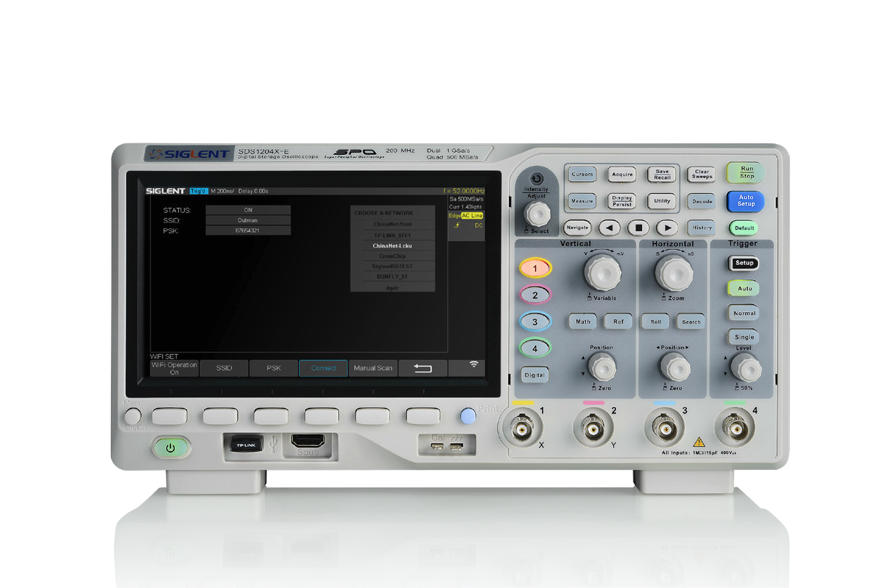Image resolution: width=882 pixels, height=588 pixels.
Task: Open the Utility menu
Action: point(662,201)
